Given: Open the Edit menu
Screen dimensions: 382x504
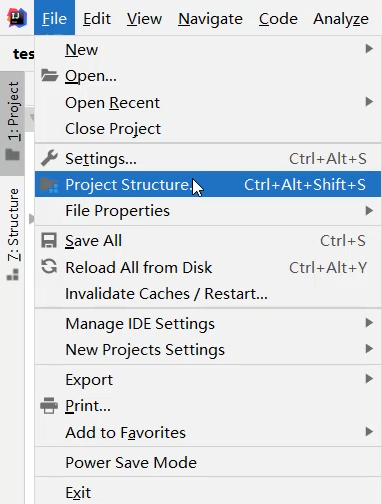Looking at the screenshot, I should (97, 18).
